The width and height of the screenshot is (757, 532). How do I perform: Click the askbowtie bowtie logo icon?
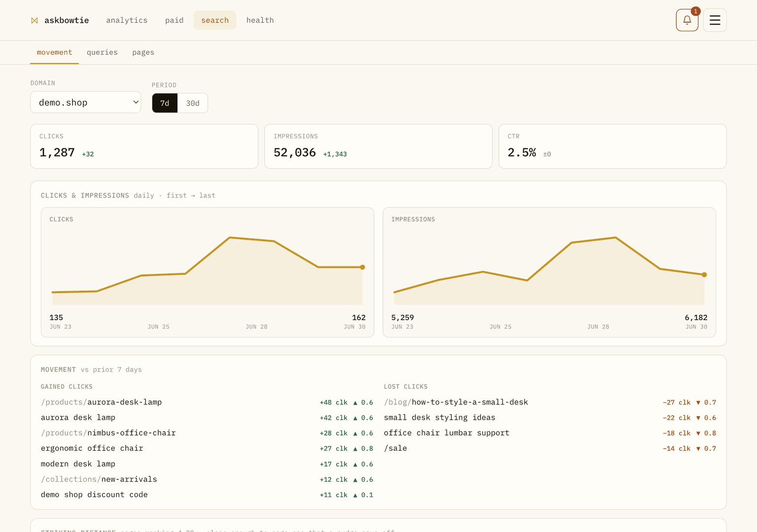34,20
